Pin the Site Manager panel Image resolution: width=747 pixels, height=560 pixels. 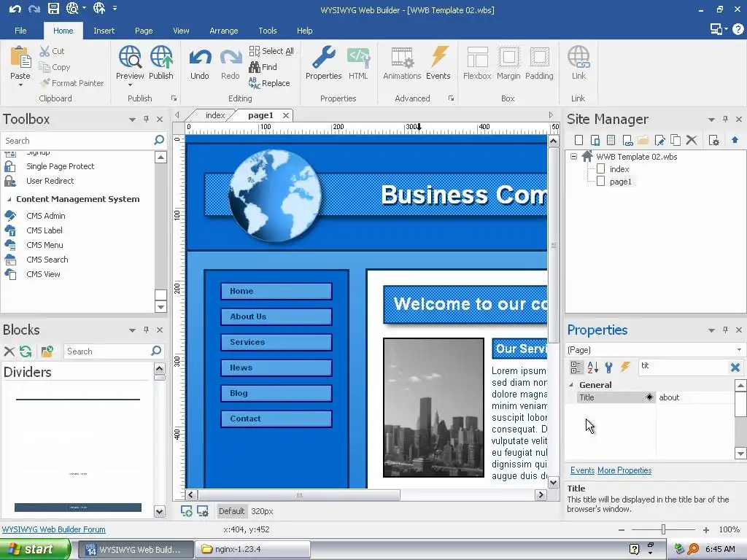tap(725, 119)
